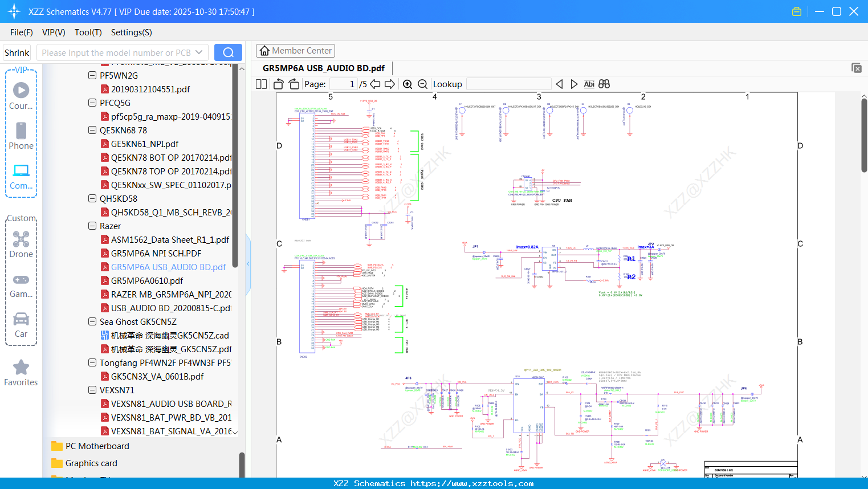Open the Drone category in sidebar
Image resolution: width=868 pixels, height=489 pixels.
pos(21,244)
